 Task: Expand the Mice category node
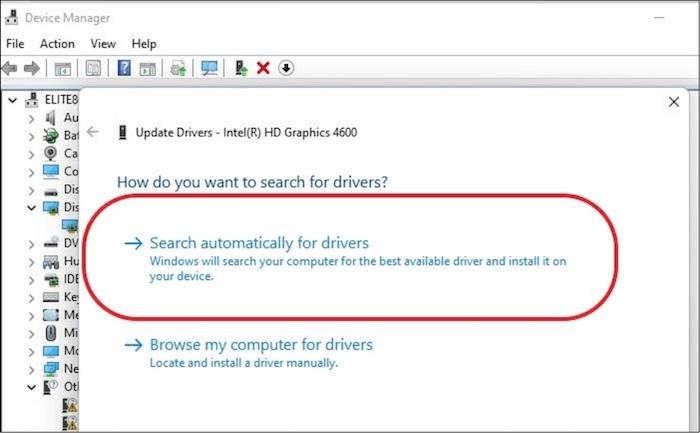(31, 333)
